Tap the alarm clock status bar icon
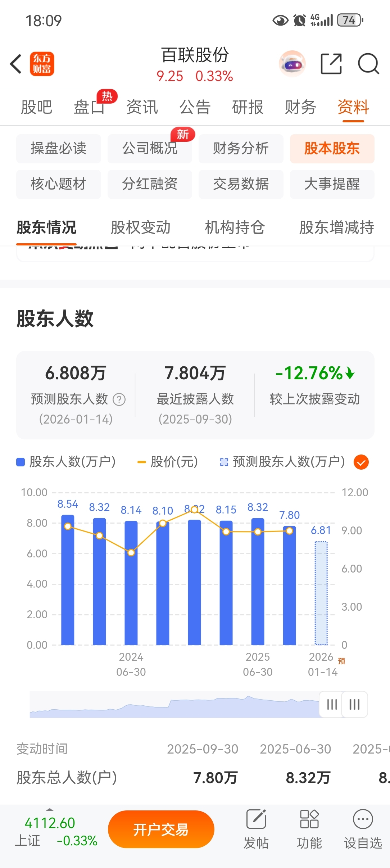This screenshot has width=390, height=868. pos(300,20)
